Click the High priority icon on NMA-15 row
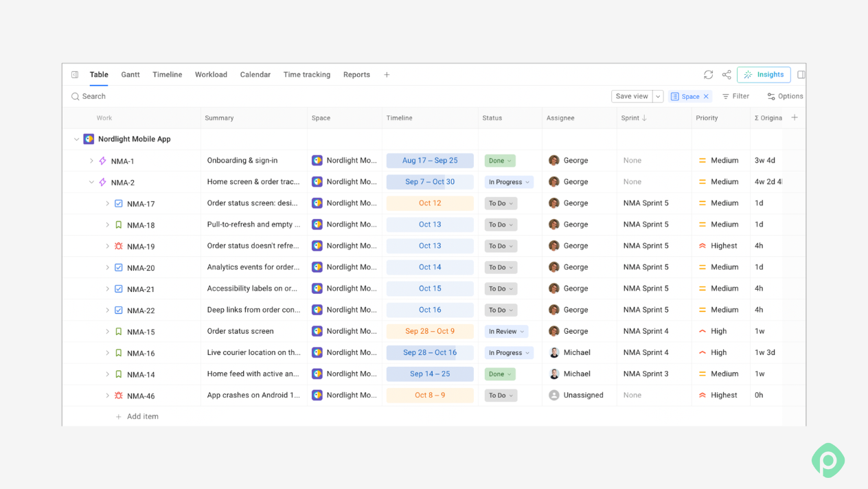The image size is (868, 489). point(703,331)
